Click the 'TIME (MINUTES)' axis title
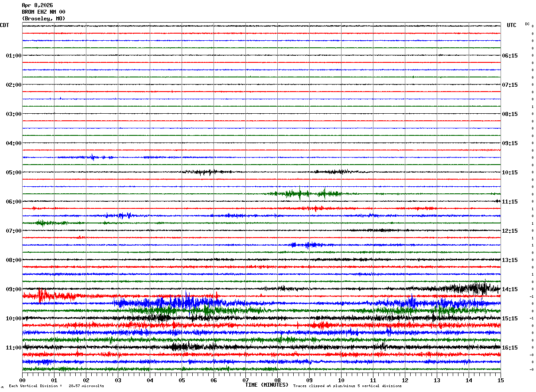Screen dimensions: 536x392 tap(267, 385)
